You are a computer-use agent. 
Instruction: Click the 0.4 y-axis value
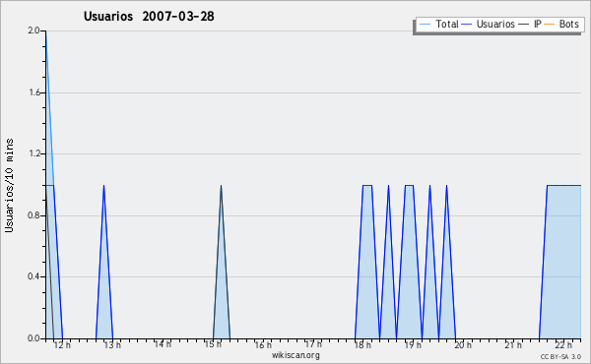click(x=33, y=276)
